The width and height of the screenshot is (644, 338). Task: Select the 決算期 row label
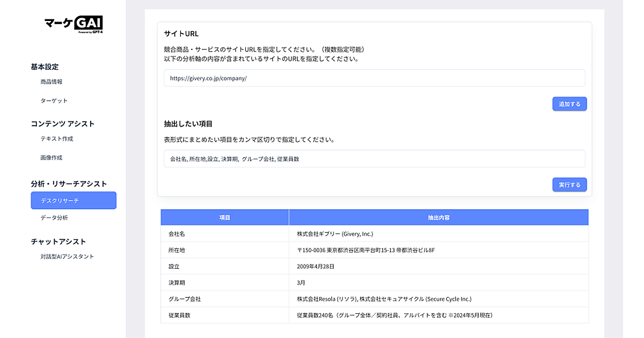click(x=177, y=282)
